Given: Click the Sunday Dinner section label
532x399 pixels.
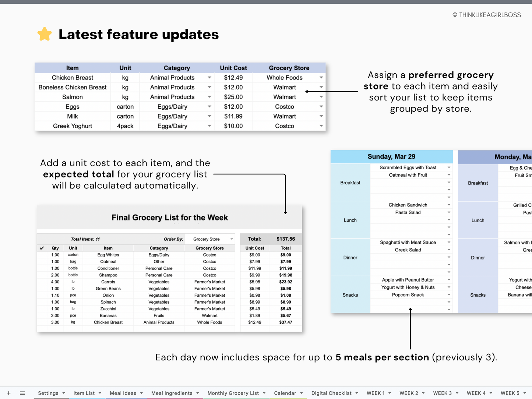Looking at the screenshot, I should coord(350,258).
